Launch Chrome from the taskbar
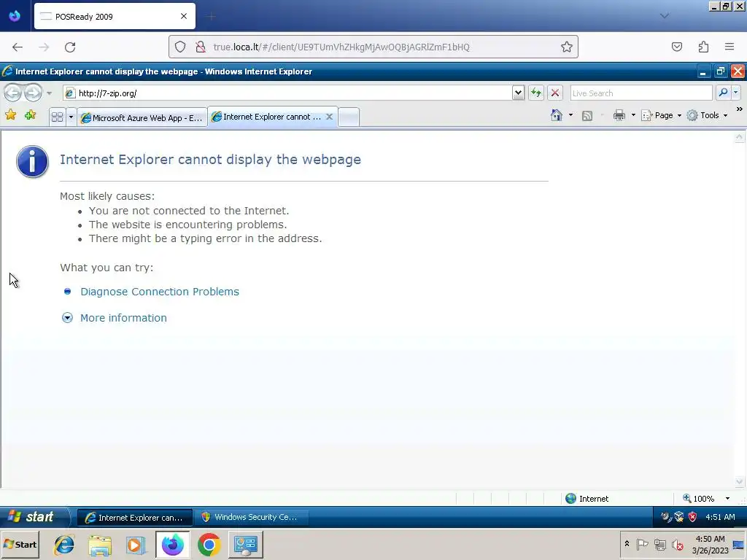Image resolution: width=747 pixels, height=560 pixels. click(x=209, y=544)
